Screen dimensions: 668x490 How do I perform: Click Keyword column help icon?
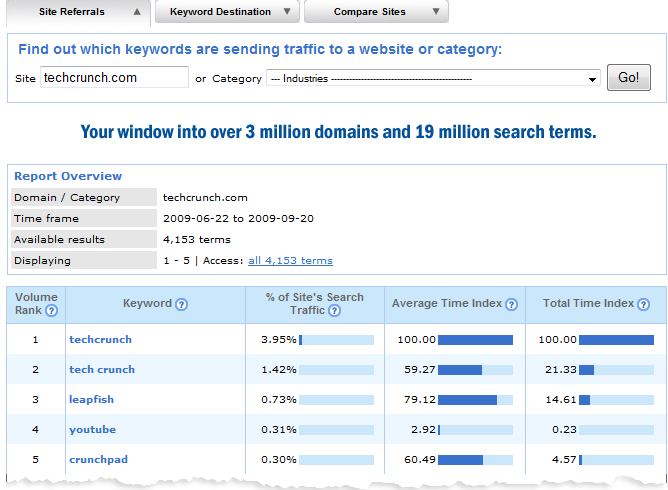181,304
